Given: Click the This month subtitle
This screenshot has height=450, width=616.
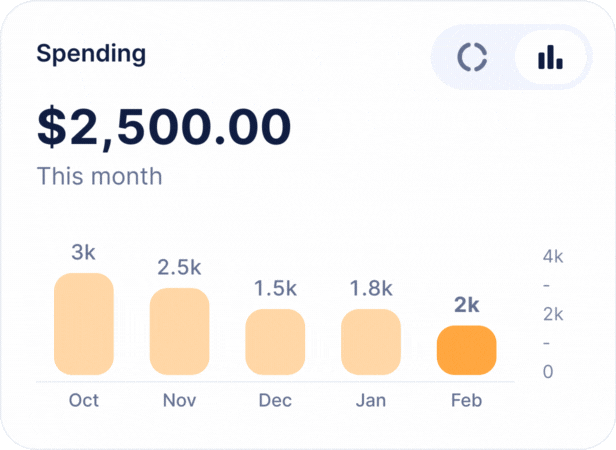Looking at the screenshot, I should [99, 176].
